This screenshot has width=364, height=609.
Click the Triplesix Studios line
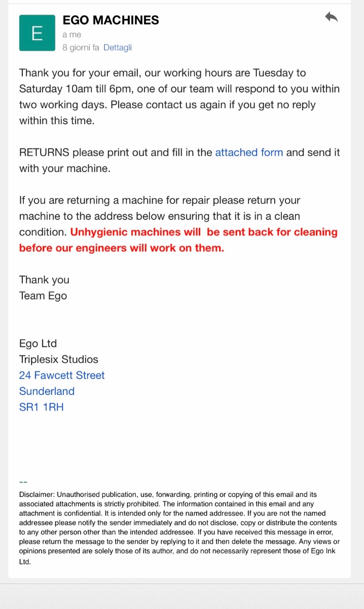(59, 359)
